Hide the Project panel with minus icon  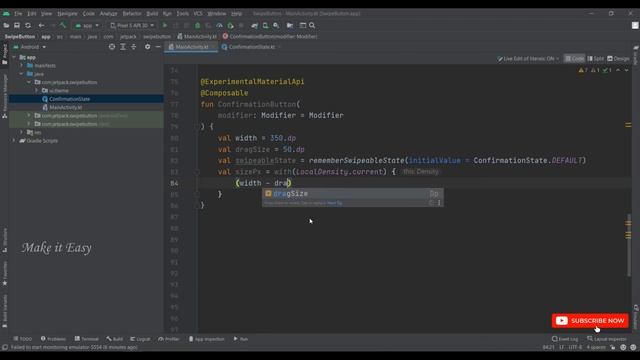click(158, 47)
